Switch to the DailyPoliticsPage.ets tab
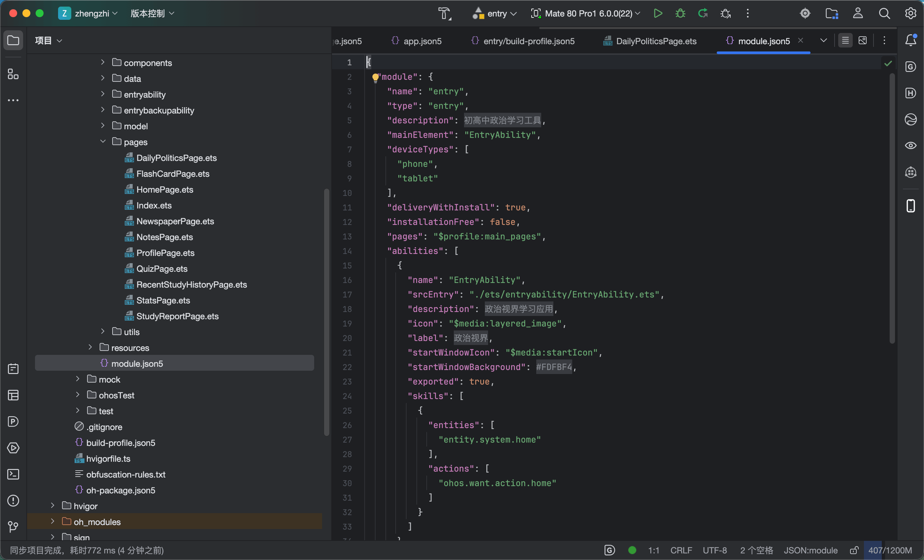This screenshot has height=560, width=924. tap(650, 41)
